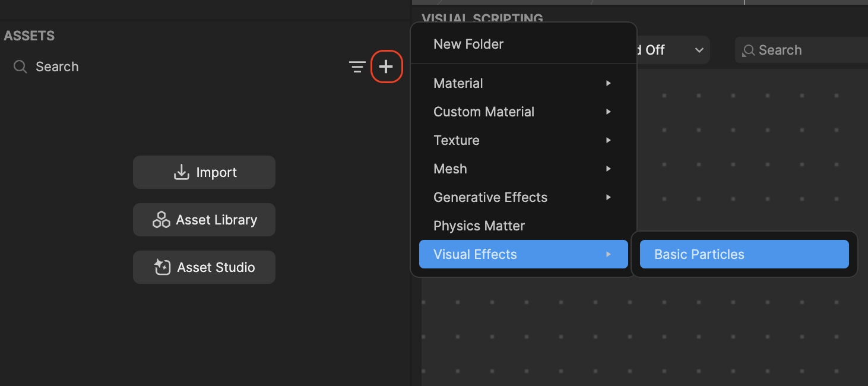Viewport: 868px width, 386px height.
Task: Click the Import button
Action: (204, 172)
